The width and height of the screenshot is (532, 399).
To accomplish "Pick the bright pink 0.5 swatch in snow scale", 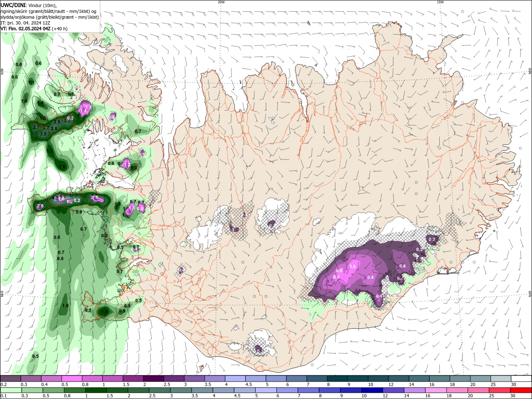I will (x=72, y=379).
